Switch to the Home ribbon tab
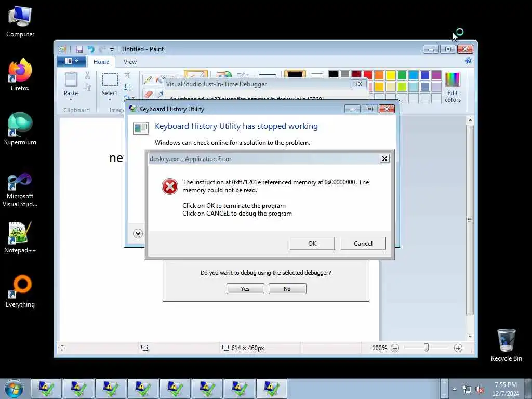 coord(101,62)
